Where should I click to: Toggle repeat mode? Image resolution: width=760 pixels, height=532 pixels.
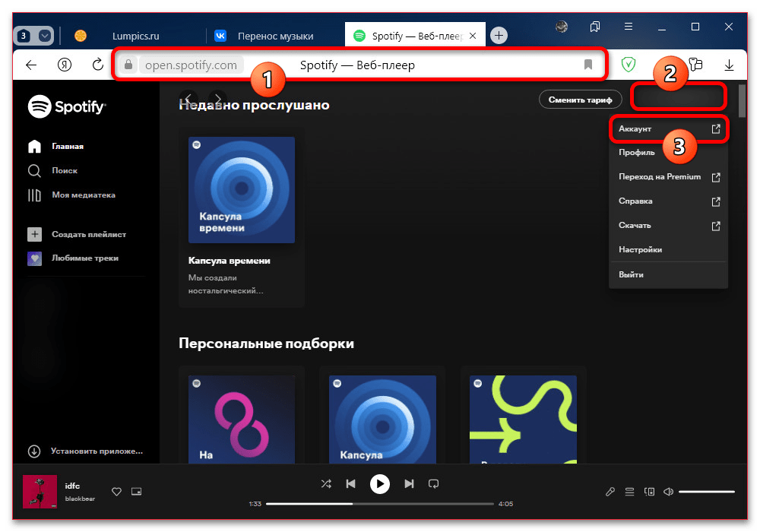point(434,484)
